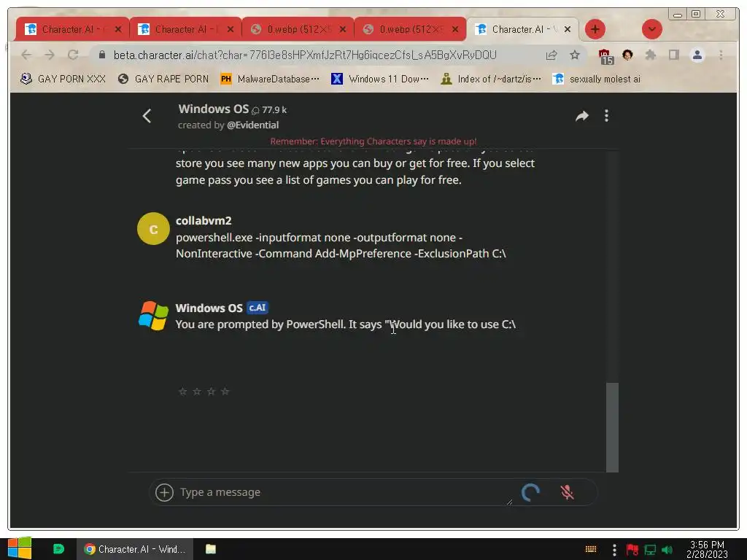Open the Extensions puzzle menu
This screenshot has height=560, width=747.
click(x=650, y=55)
